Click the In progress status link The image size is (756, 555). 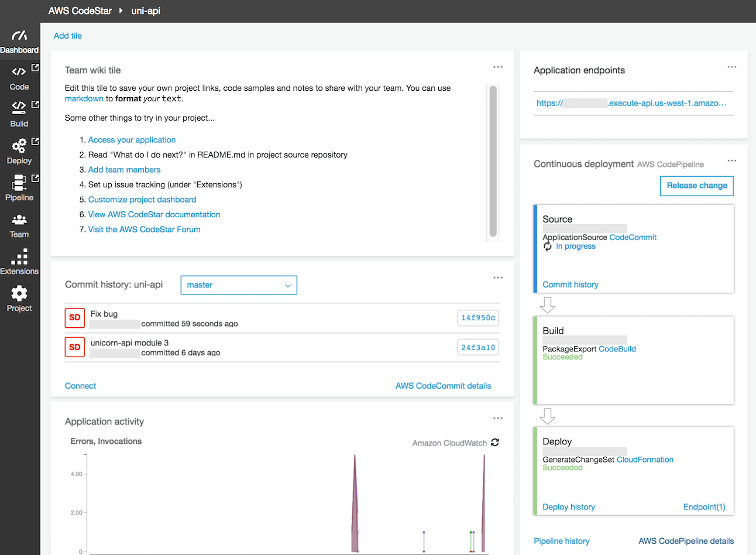(x=576, y=246)
